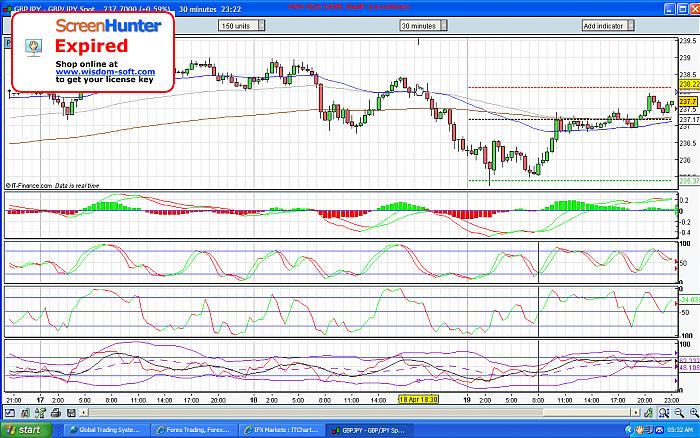Print the chart using the printer icon

55,413
